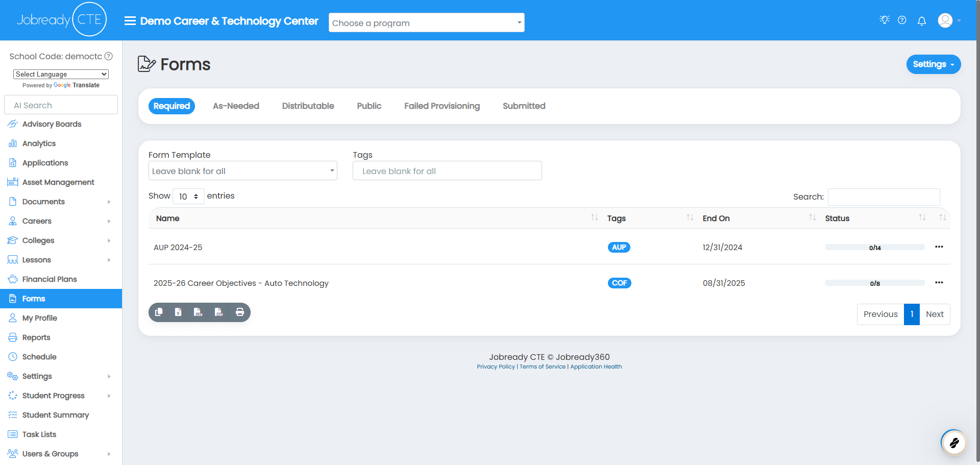Image resolution: width=980 pixels, height=465 pixels.
Task: Expand the Colleges sidebar submenu
Action: click(61, 240)
